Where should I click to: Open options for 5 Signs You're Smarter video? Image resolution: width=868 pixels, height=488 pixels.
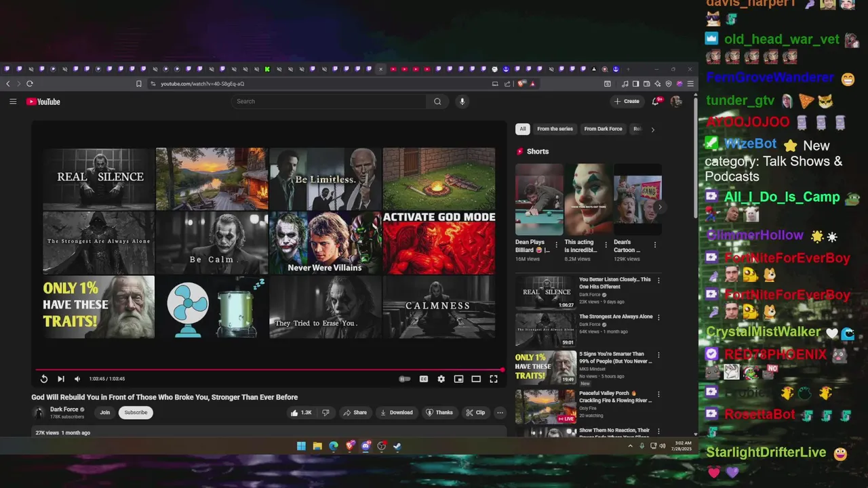point(658,355)
